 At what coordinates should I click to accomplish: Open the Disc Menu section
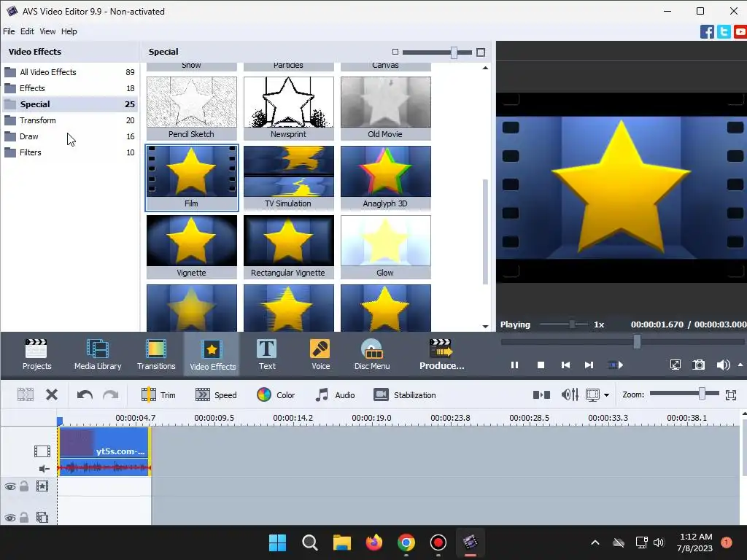[372, 354]
